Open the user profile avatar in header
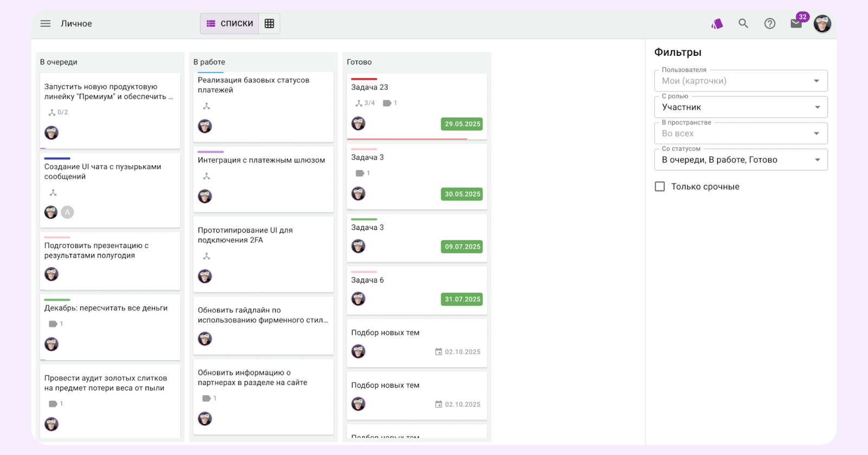This screenshot has width=868, height=455. [822, 23]
